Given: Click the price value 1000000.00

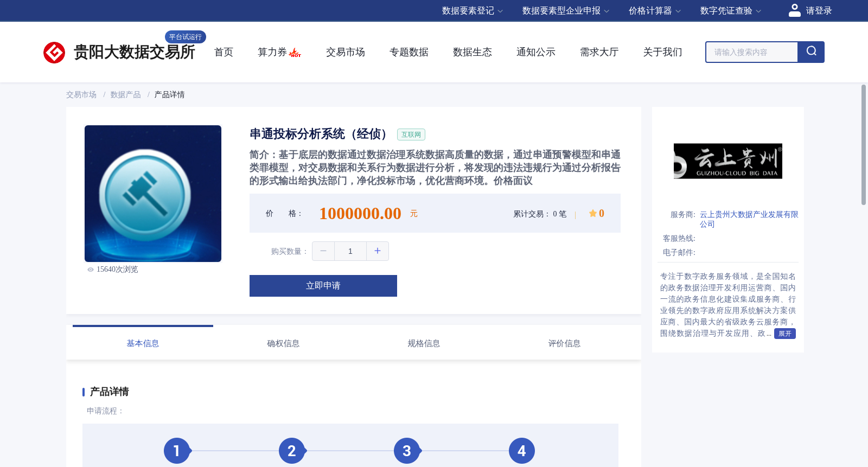Looking at the screenshot, I should (360, 214).
